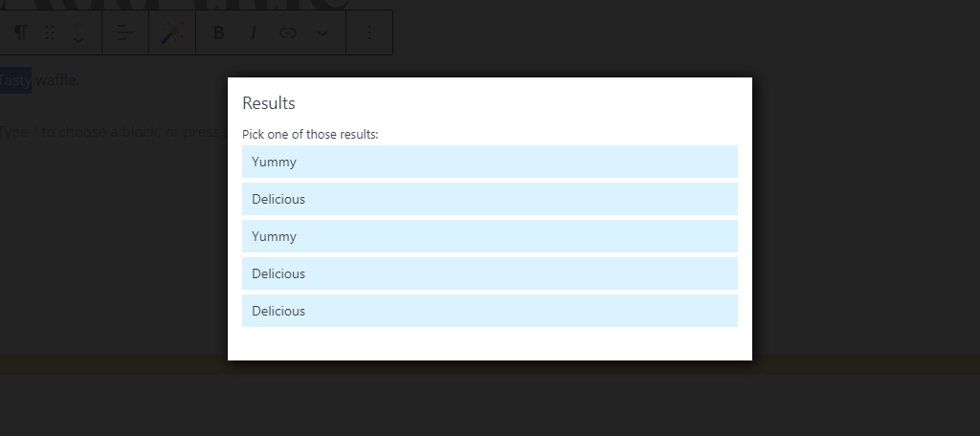Open the block options three-dot menu
The height and width of the screenshot is (436, 980).
(369, 33)
